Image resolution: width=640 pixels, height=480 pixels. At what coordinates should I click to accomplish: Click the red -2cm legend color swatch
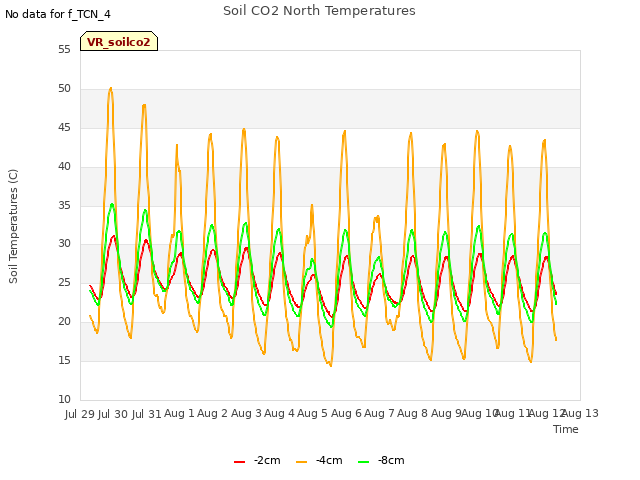[x=240, y=462]
